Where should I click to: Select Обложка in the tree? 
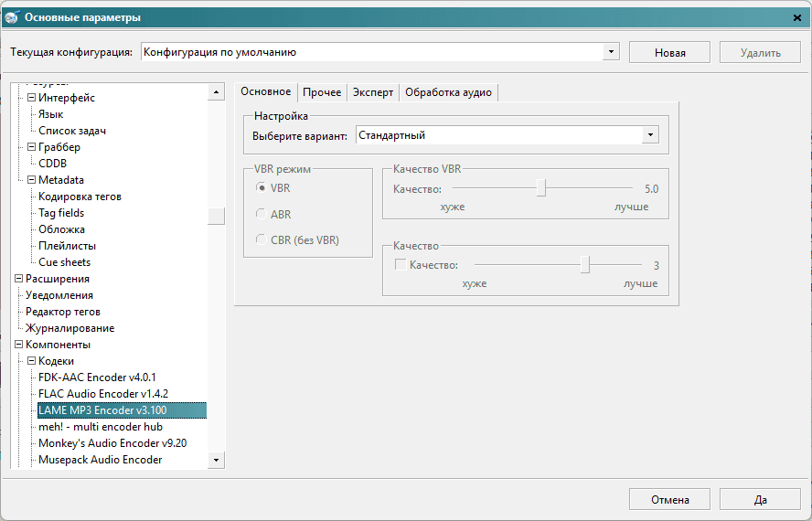click(61, 229)
